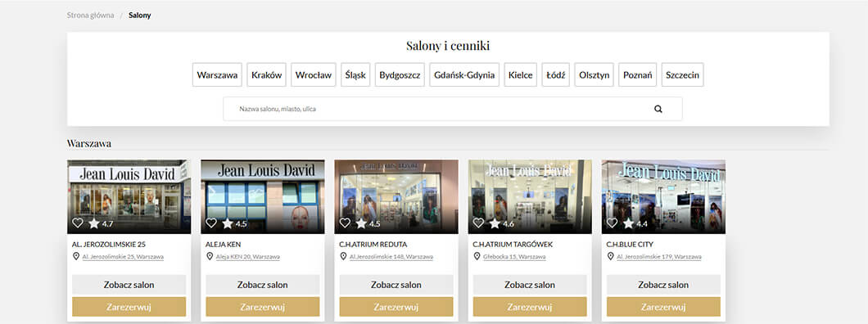This screenshot has height=324, width=868.
Task: Open Zobacz salon for C.H.Atrium Reduta
Action: (x=396, y=285)
